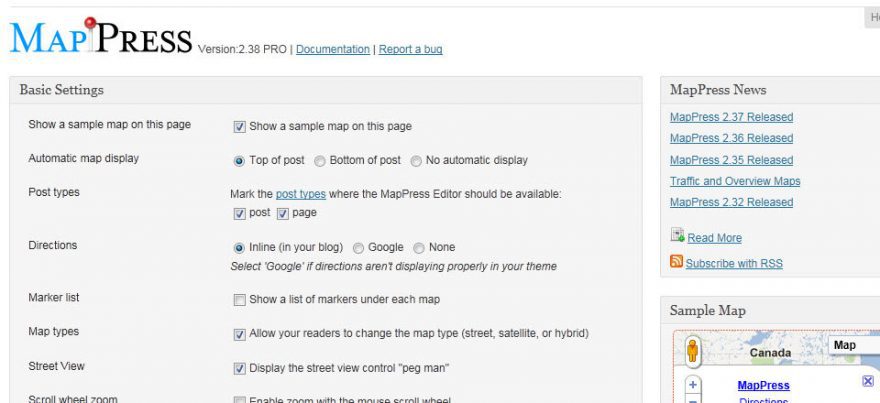880x403 pixels.
Task: Click the 'Sample Map' panel header
Action: 770,310
